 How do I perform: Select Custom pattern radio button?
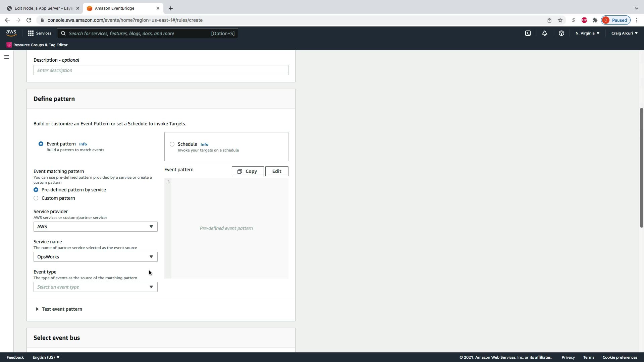(x=36, y=198)
